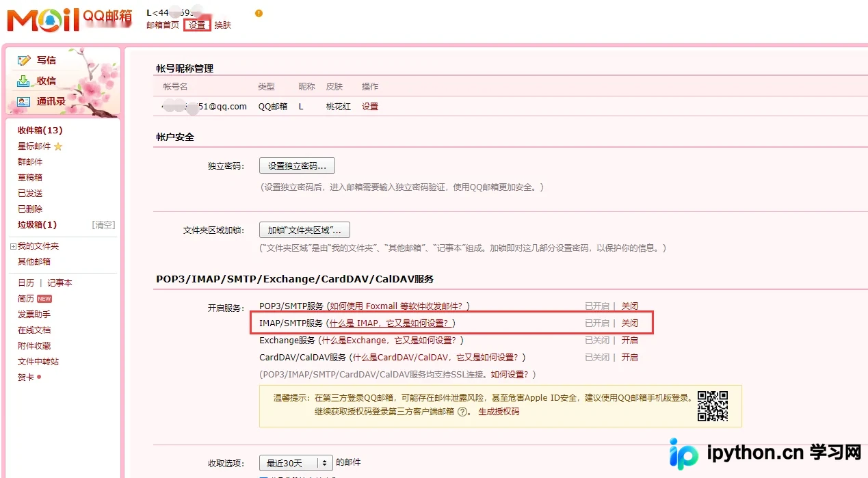Viewport: 868px width, 478px height.
Task: Click 设置 in the account nickname row
Action: (x=370, y=107)
